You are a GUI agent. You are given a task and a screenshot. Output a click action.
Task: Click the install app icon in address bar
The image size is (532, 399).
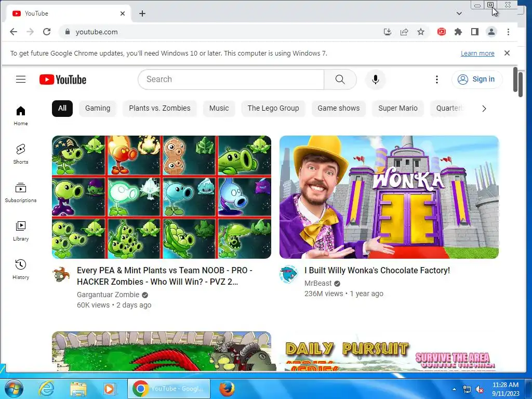click(387, 32)
